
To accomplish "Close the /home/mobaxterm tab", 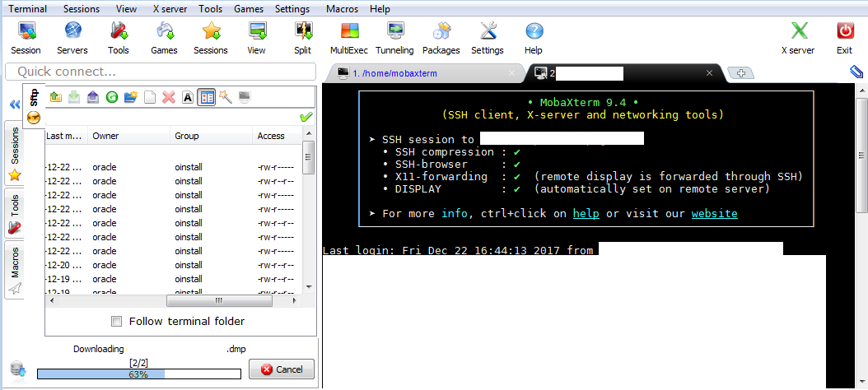I will pyautogui.click(x=512, y=73).
